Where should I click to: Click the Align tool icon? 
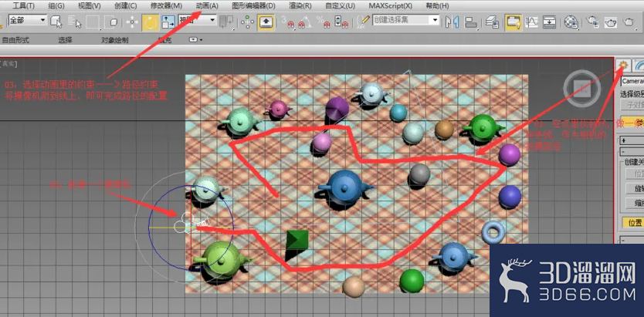(471, 22)
